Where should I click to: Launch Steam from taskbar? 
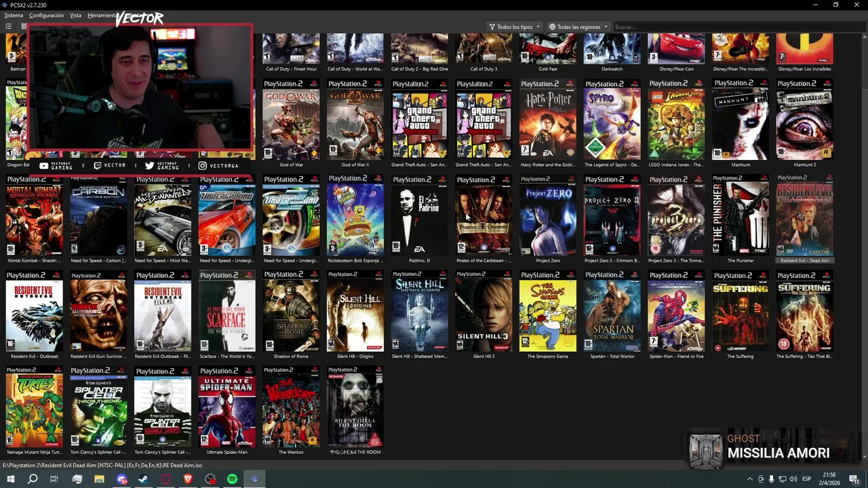click(143, 479)
